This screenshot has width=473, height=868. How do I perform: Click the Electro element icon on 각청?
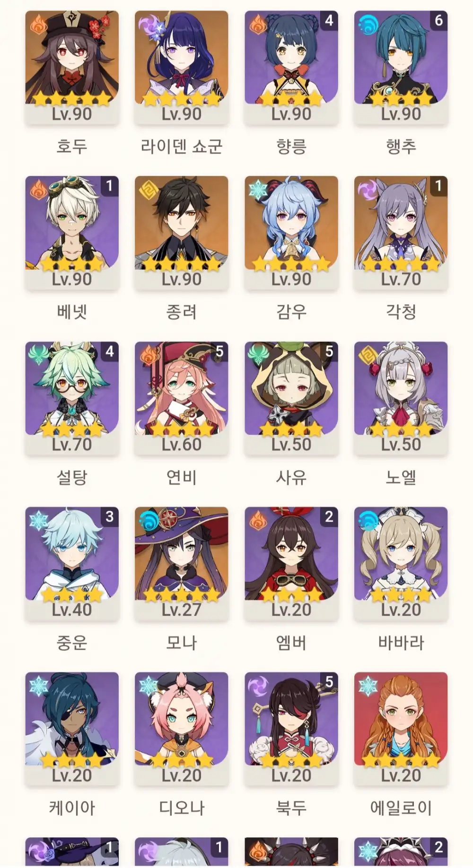pos(368,190)
